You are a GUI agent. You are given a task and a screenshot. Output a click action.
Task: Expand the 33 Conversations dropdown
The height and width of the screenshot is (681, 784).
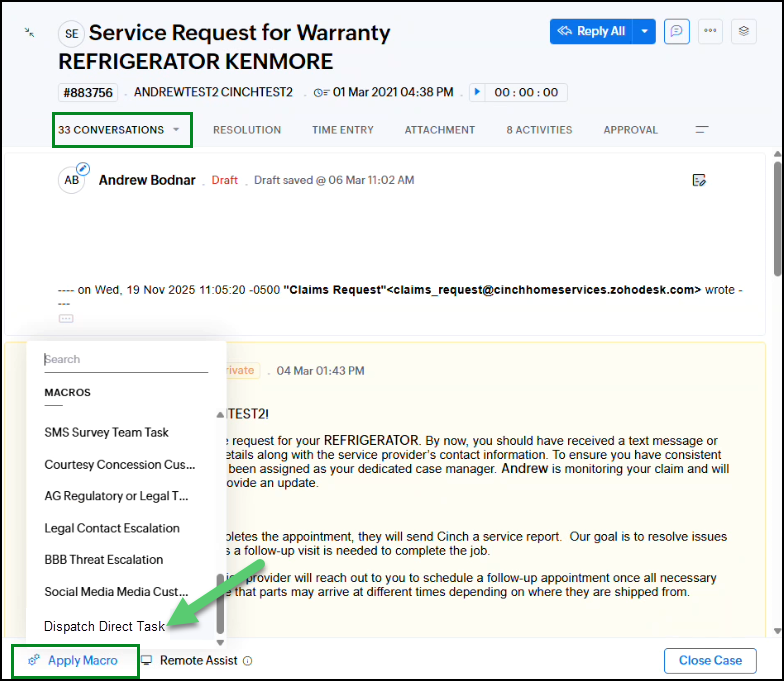(x=176, y=130)
